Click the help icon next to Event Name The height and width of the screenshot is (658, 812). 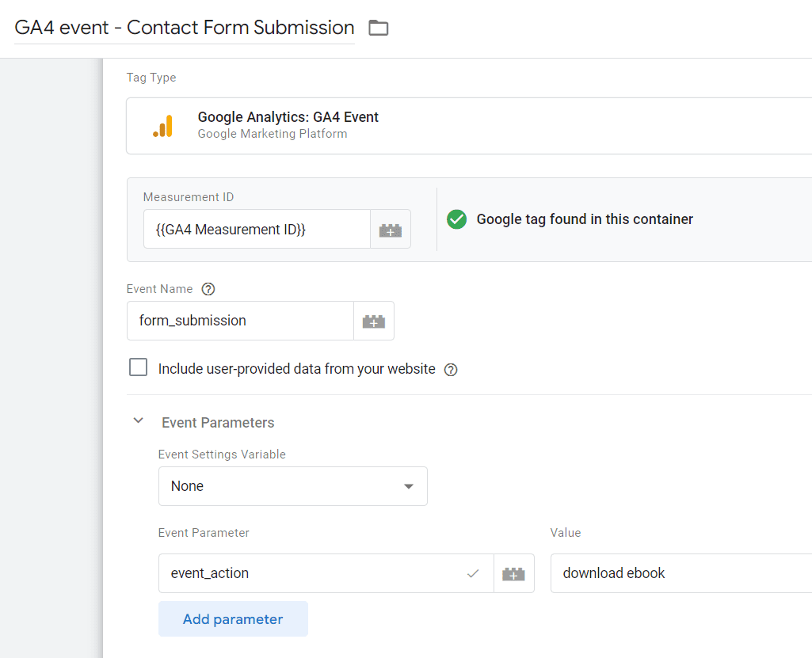(208, 289)
